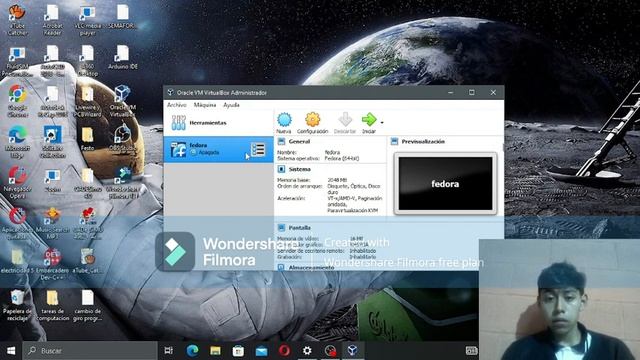Select the 'cambio de giro progr...' file
The width and height of the screenshot is (640, 360).
coord(87,305)
